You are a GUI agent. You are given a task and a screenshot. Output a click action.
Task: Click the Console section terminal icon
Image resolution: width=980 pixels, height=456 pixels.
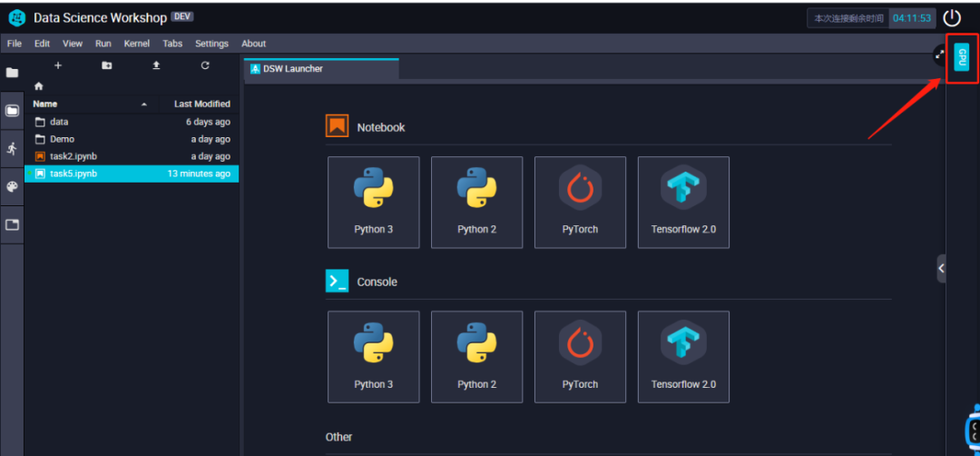coord(337,281)
